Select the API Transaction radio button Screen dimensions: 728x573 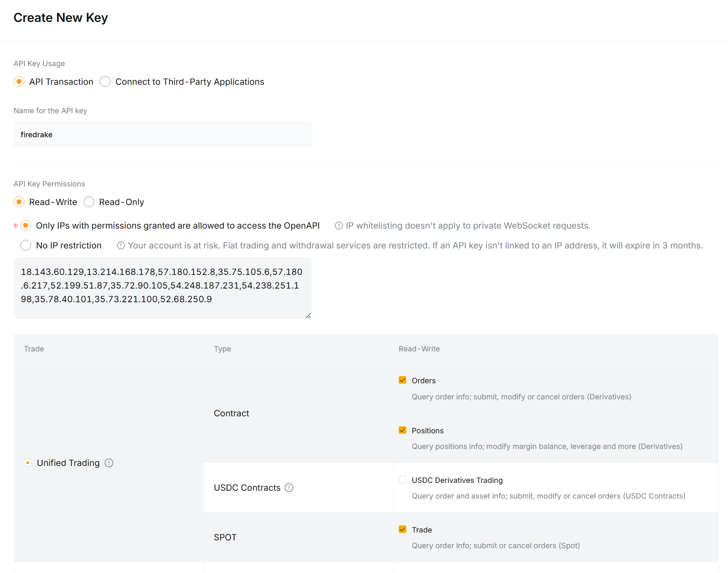coord(19,81)
